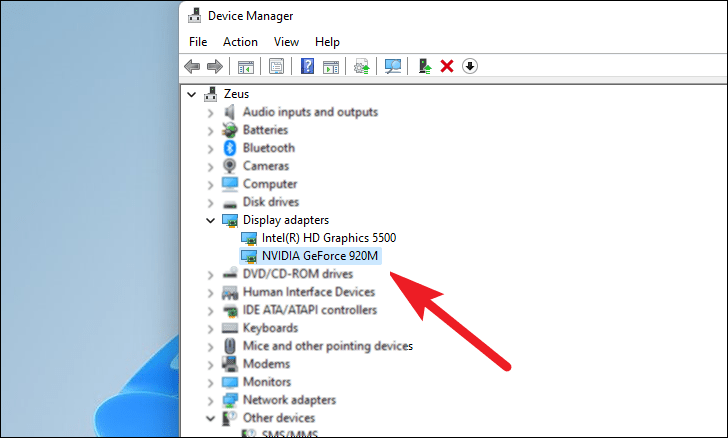
Task: Click the Bluetooth logo icon
Action: 230,148
